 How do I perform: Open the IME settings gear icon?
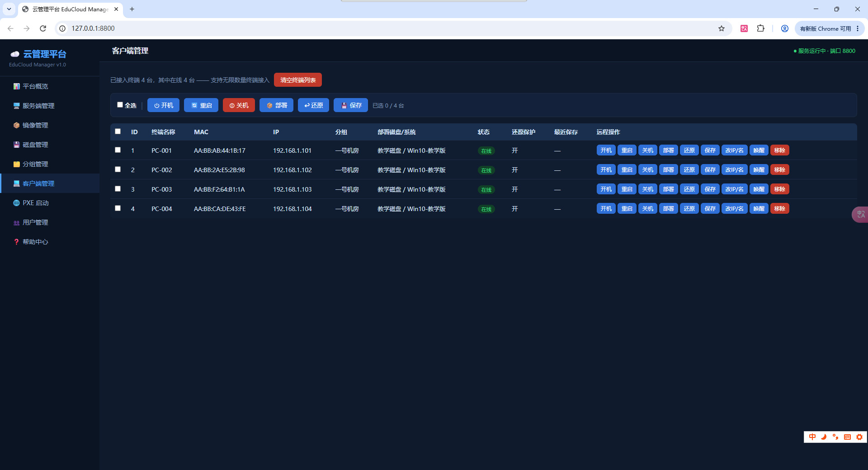click(859, 437)
